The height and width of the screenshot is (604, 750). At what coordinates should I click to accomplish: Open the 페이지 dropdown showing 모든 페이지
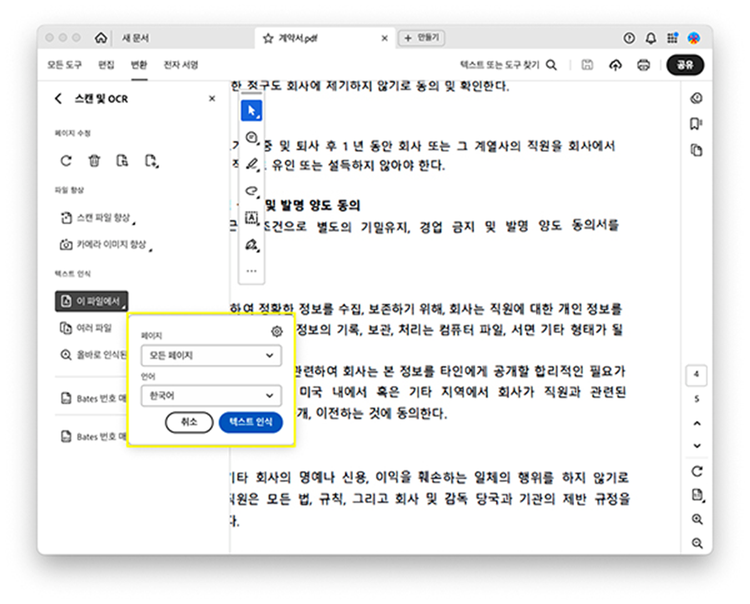211,355
